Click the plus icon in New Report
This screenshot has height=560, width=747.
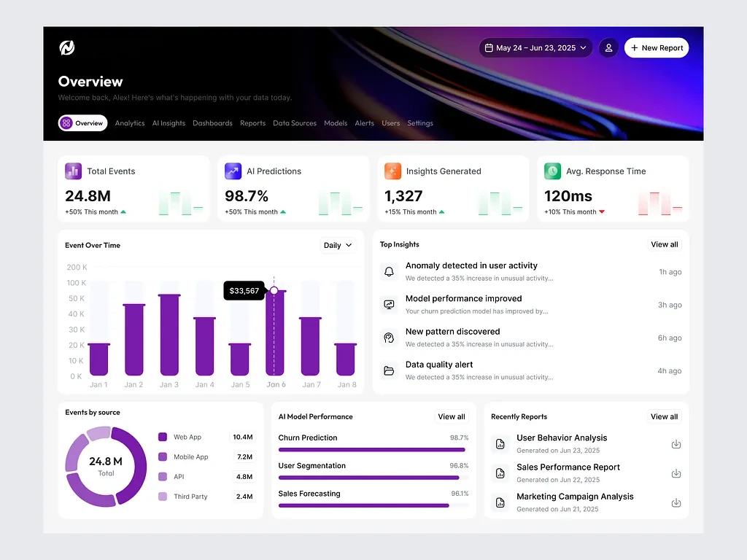point(634,47)
